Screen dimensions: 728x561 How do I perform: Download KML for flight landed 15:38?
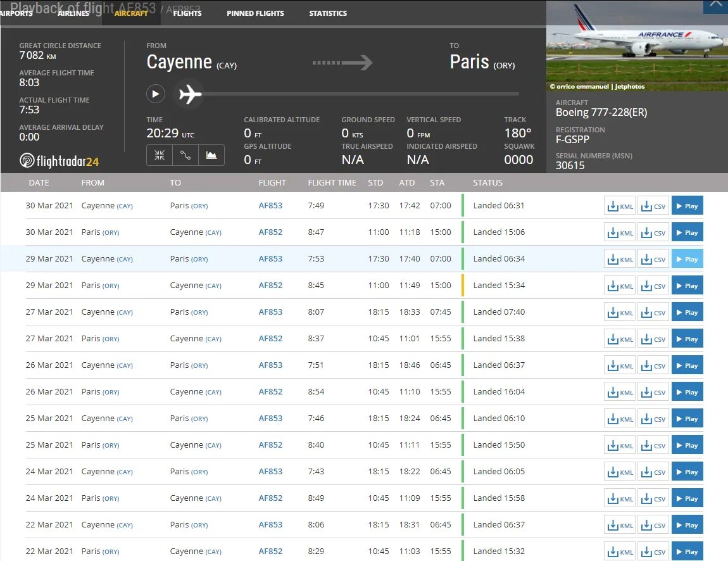(620, 339)
